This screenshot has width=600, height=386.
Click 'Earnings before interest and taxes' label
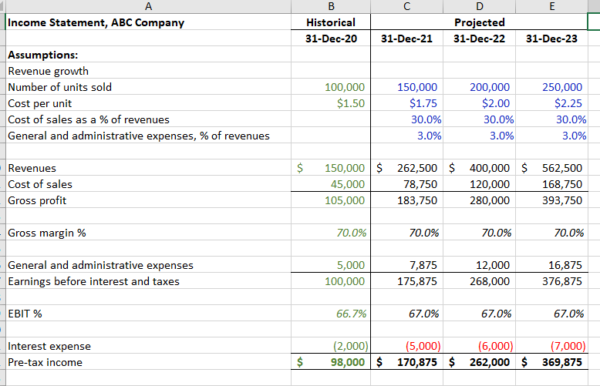[93, 281]
